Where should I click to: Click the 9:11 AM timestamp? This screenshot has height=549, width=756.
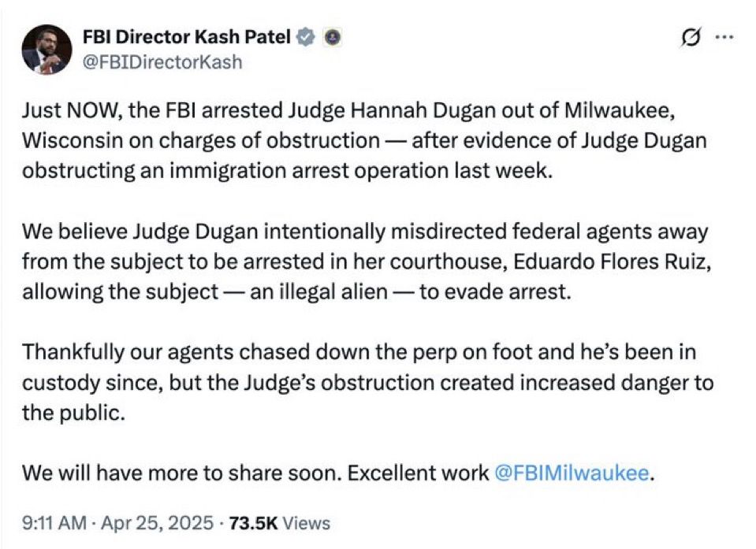pyautogui.click(x=54, y=523)
